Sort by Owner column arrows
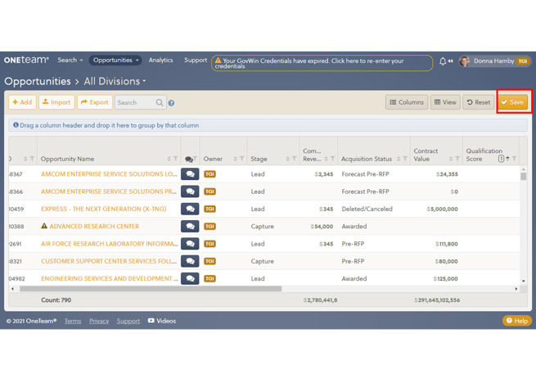The image size is (536, 392). 235,159
